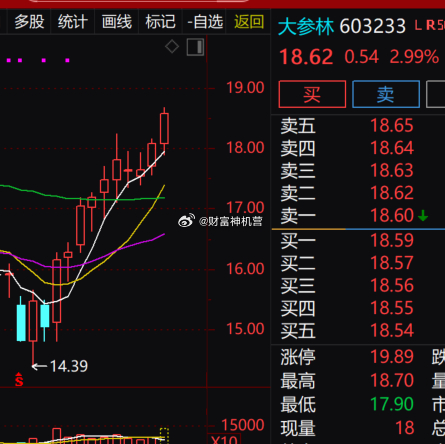Click the 涨停 limit-up value 19.89

(x=392, y=357)
